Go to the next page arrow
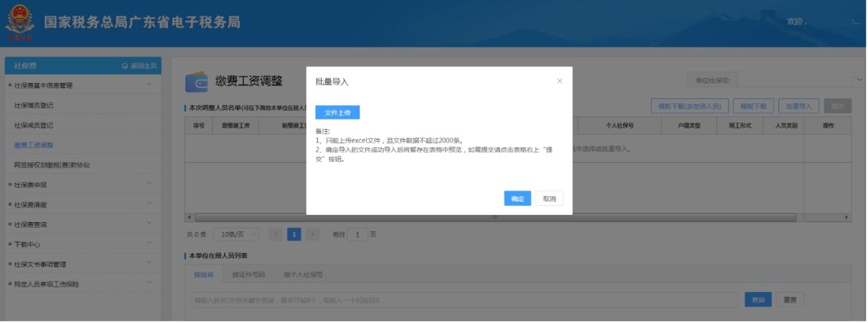868x323 pixels. point(313,234)
